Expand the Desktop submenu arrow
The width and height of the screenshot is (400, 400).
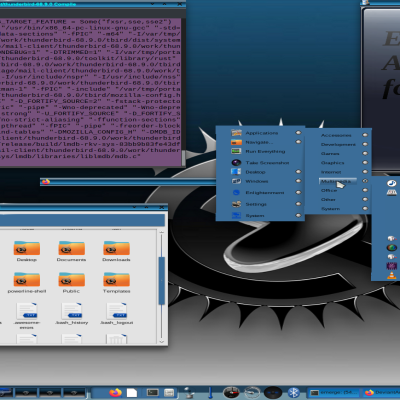[x=298, y=172]
